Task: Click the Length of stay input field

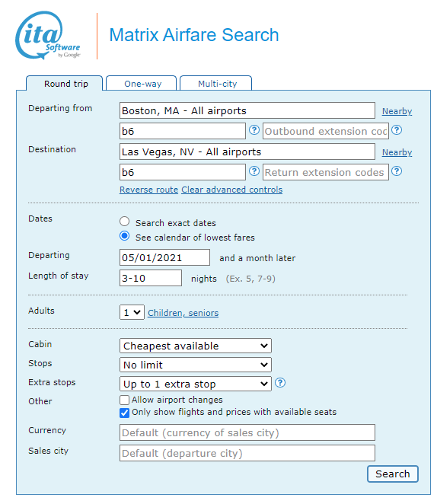Action: click(x=151, y=278)
